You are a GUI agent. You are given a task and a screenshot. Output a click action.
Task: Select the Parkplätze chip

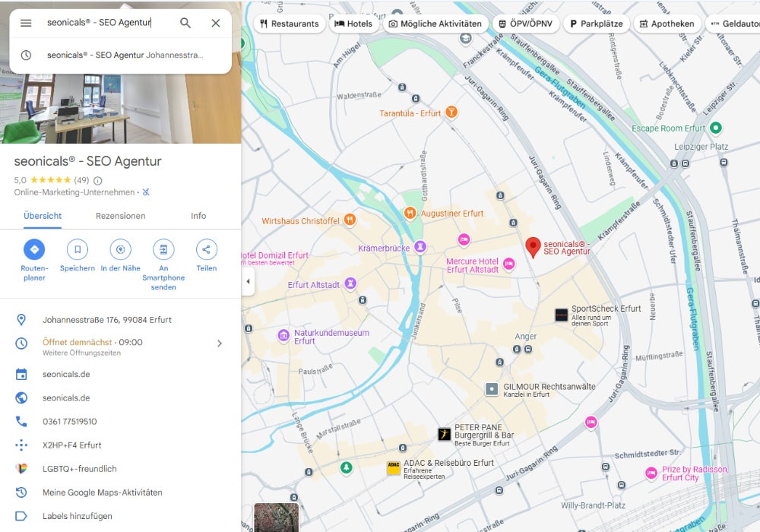[596, 24]
